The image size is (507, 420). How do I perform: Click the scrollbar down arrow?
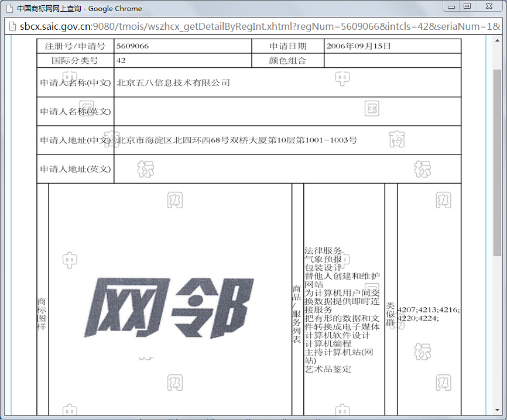497,410
